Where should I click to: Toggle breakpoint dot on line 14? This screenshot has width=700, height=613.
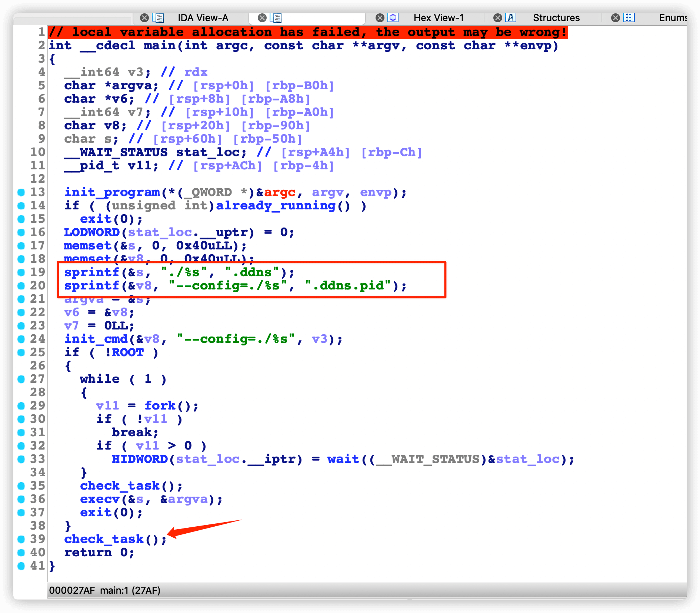[x=21, y=205]
